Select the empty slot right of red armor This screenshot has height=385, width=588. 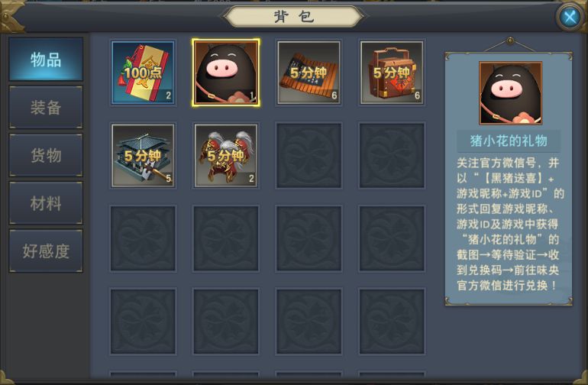point(309,155)
